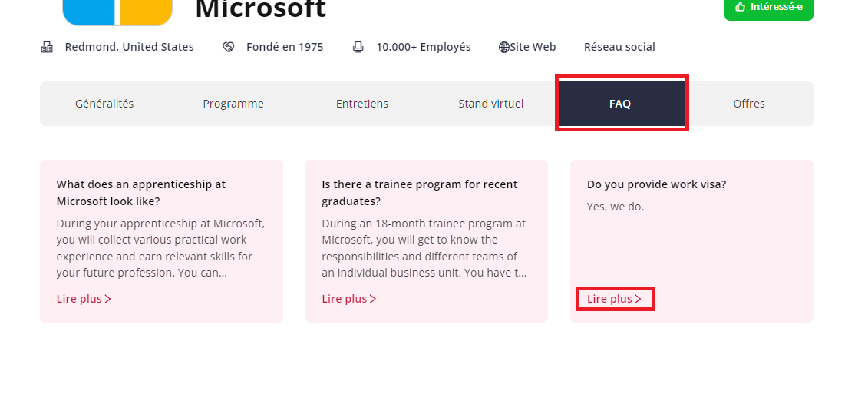868x411 pixels.
Task: Click the handshake icon beside Fondé en 1975
Action: click(229, 47)
